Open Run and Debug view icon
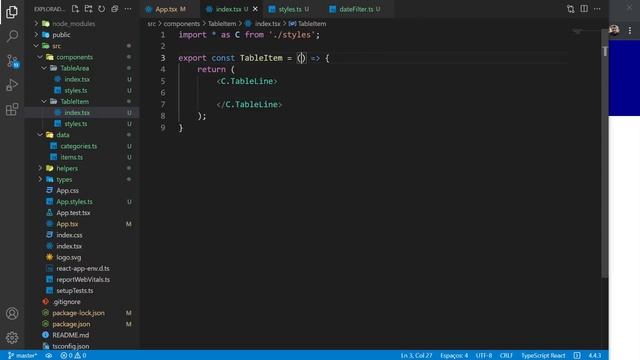 [12, 85]
